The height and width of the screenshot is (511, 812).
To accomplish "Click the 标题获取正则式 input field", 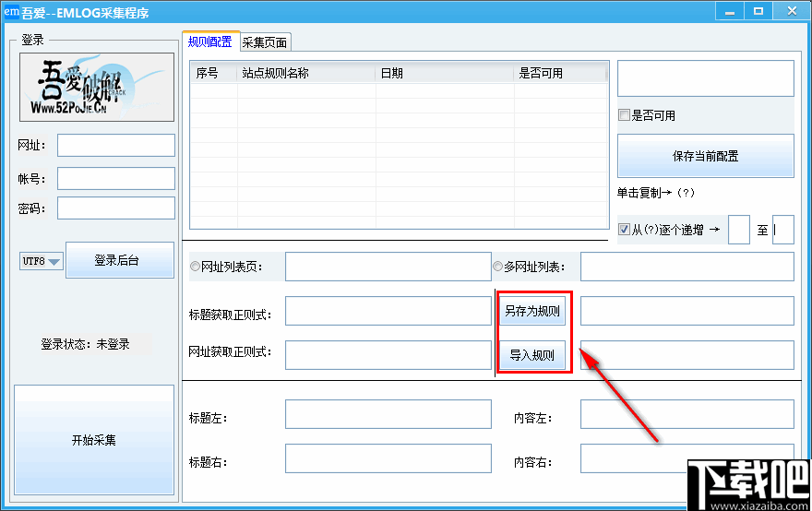I will point(388,311).
